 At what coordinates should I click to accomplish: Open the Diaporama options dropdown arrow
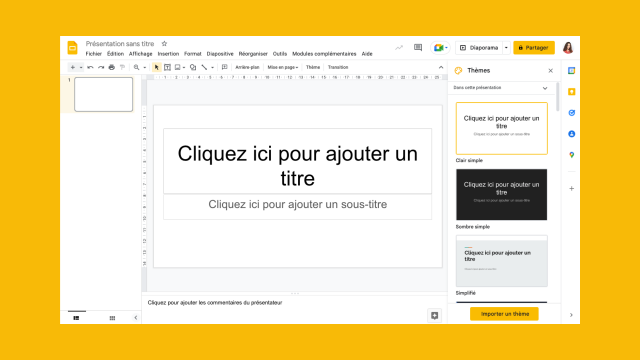506,48
